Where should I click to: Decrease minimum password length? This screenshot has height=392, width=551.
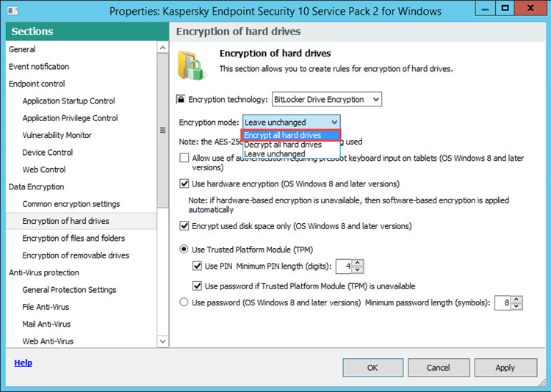[x=516, y=306]
